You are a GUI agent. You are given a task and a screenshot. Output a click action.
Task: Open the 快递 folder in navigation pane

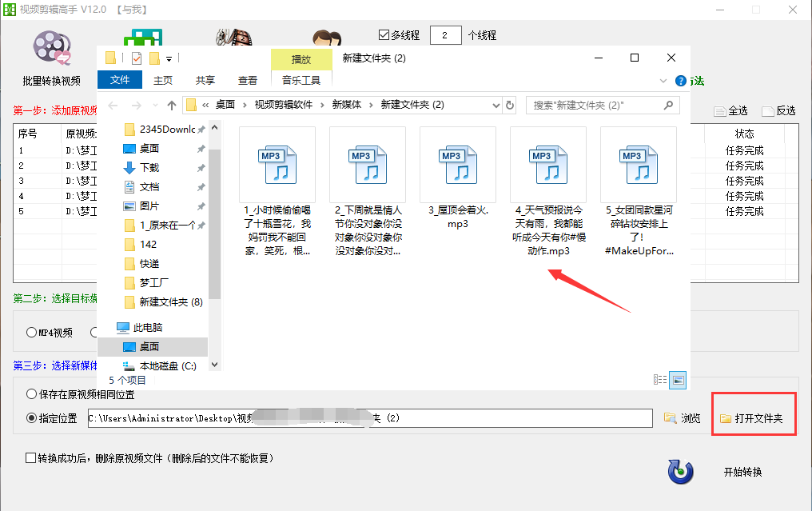(x=149, y=263)
